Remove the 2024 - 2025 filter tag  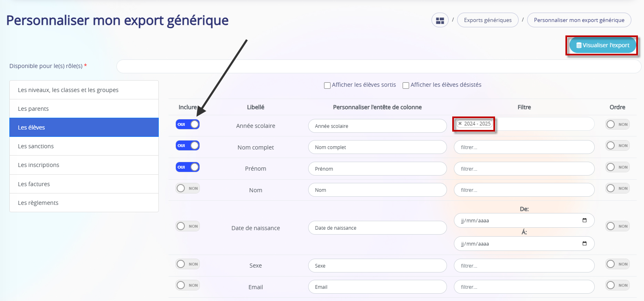(x=460, y=124)
